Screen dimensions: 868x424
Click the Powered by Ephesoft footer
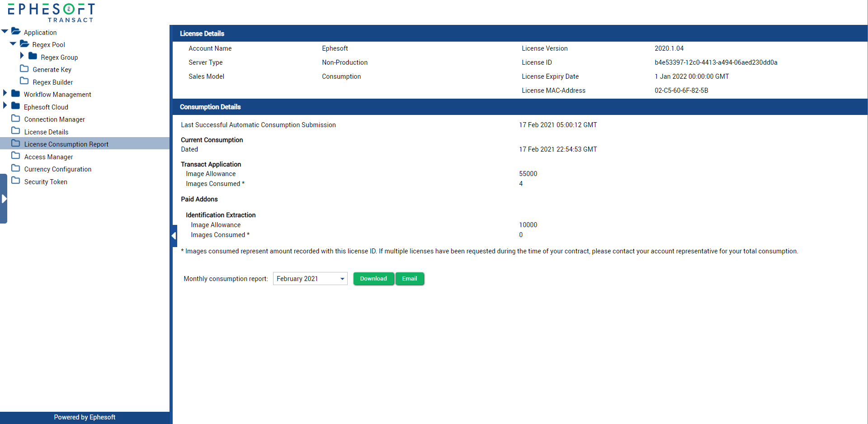pyautogui.click(x=85, y=417)
